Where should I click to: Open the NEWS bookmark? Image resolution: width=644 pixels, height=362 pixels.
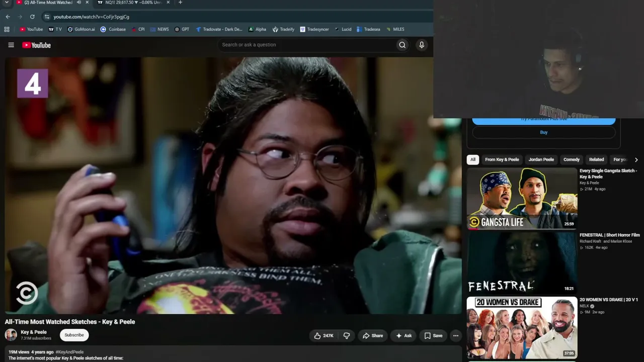(159, 29)
